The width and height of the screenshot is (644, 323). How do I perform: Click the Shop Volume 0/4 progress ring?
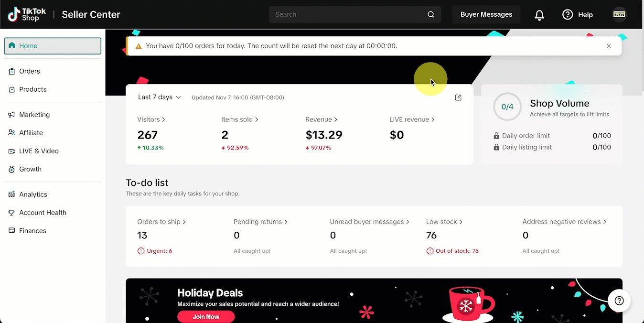coord(507,107)
